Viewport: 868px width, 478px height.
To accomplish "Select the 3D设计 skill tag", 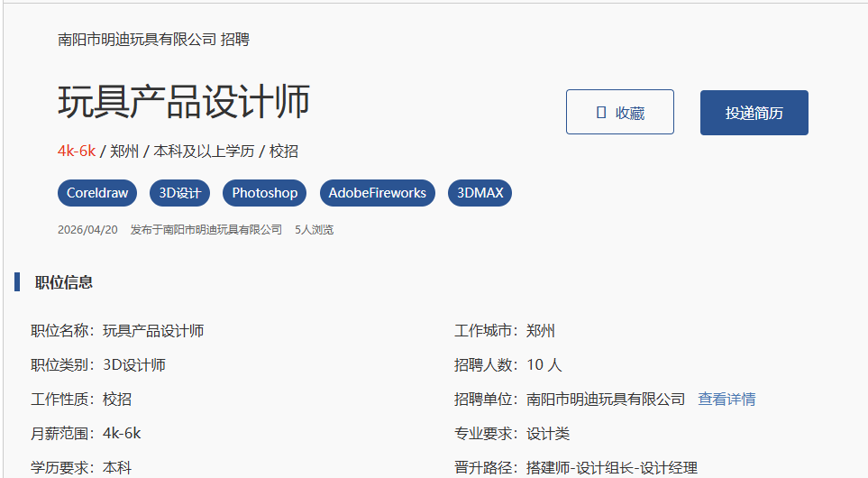I will [180, 193].
